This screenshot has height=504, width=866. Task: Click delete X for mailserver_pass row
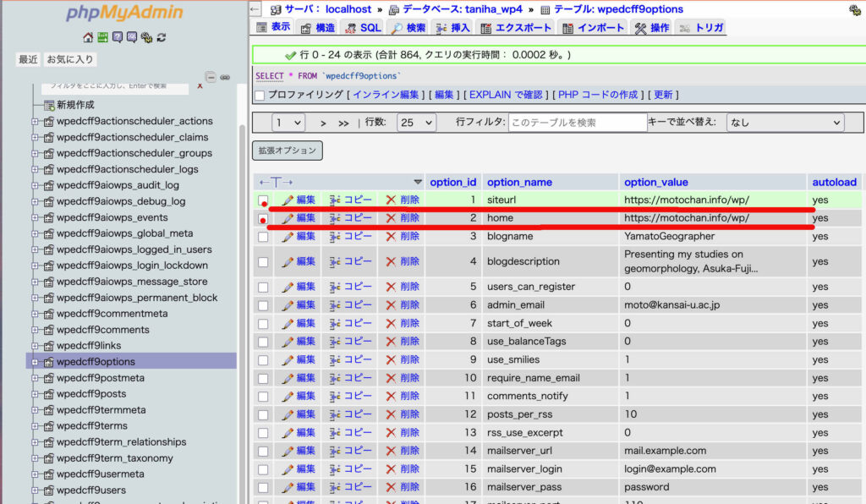[x=391, y=487]
